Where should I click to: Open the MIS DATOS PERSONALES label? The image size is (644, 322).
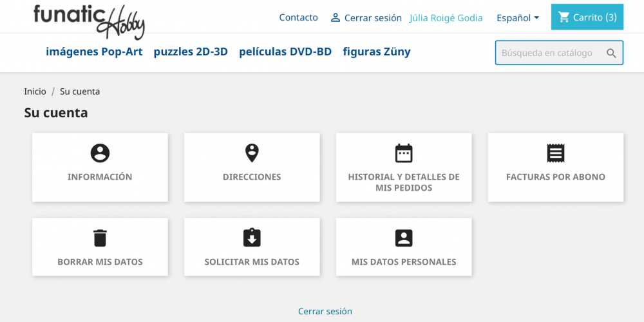pos(404,261)
